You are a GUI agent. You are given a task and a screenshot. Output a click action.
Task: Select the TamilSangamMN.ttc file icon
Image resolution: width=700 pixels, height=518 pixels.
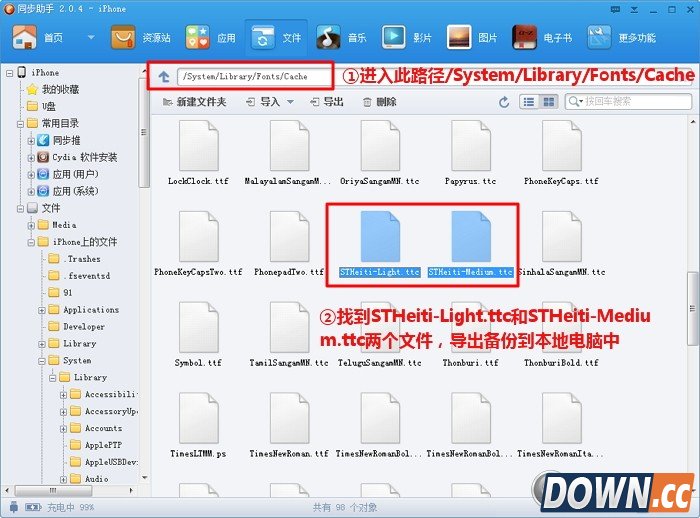(289, 327)
